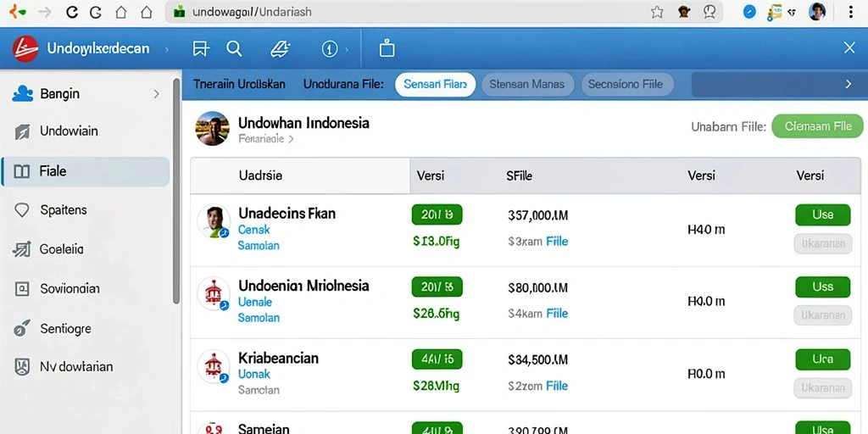
Task: Expand the arrow right of the tab bar
Action: 848,84
